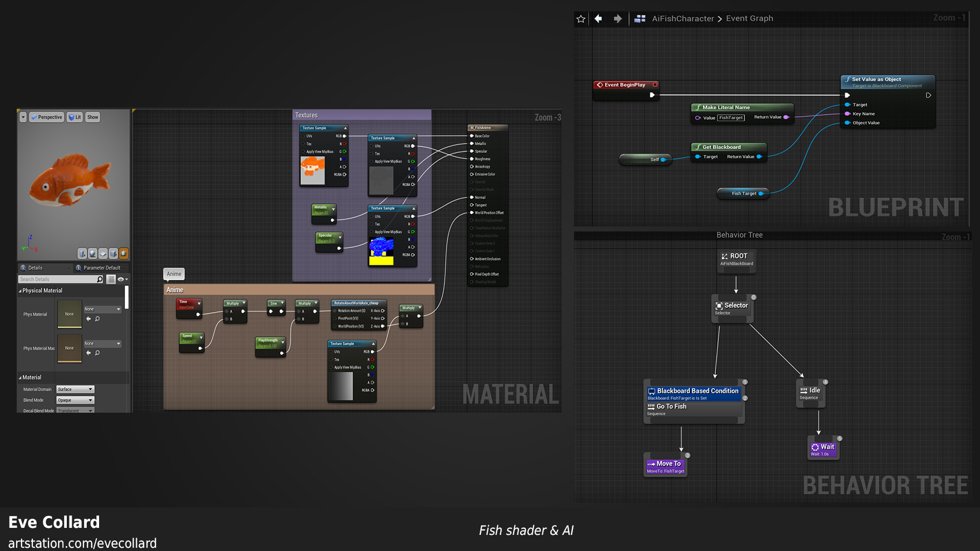Select the cylinder preview mesh icon
Image resolution: width=980 pixels, height=551 pixels.
[82, 253]
